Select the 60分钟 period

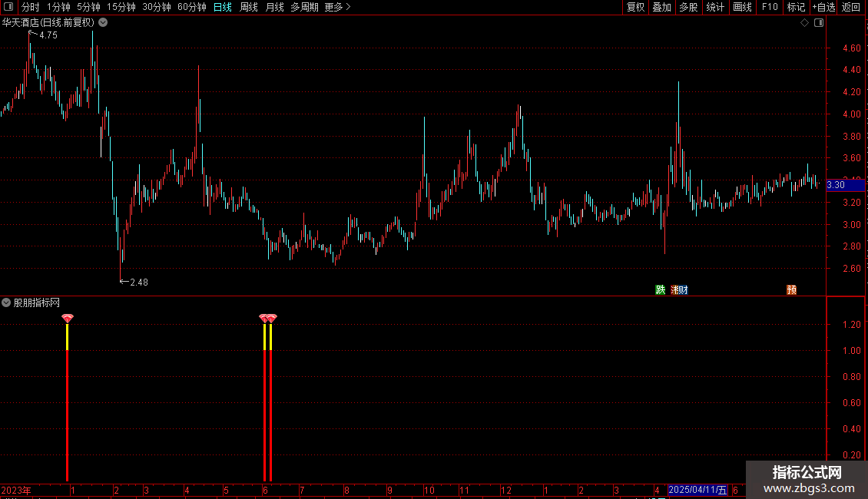pos(192,7)
